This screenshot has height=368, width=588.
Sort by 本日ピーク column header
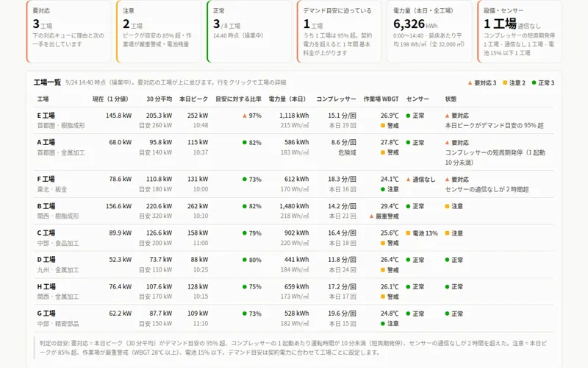[193, 99]
